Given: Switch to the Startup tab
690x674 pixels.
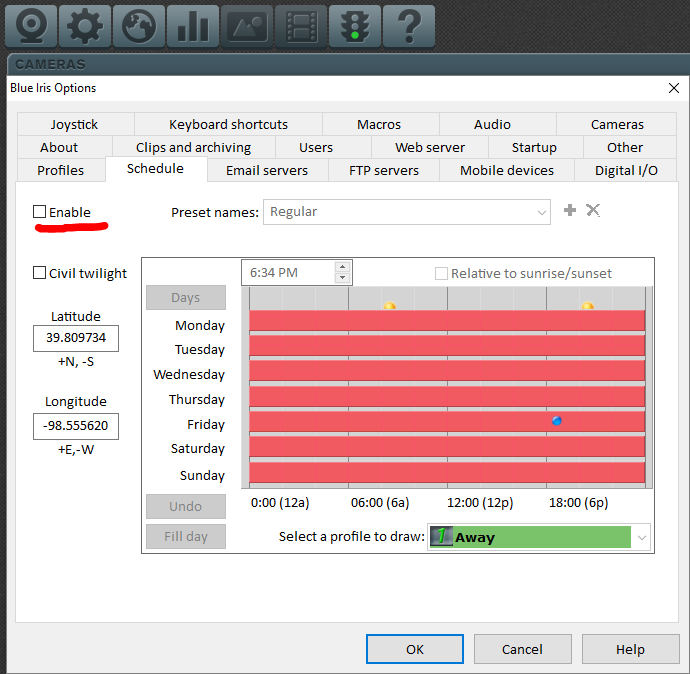Looking at the screenshot, I should pyautogui.click(x=534, y=147).
